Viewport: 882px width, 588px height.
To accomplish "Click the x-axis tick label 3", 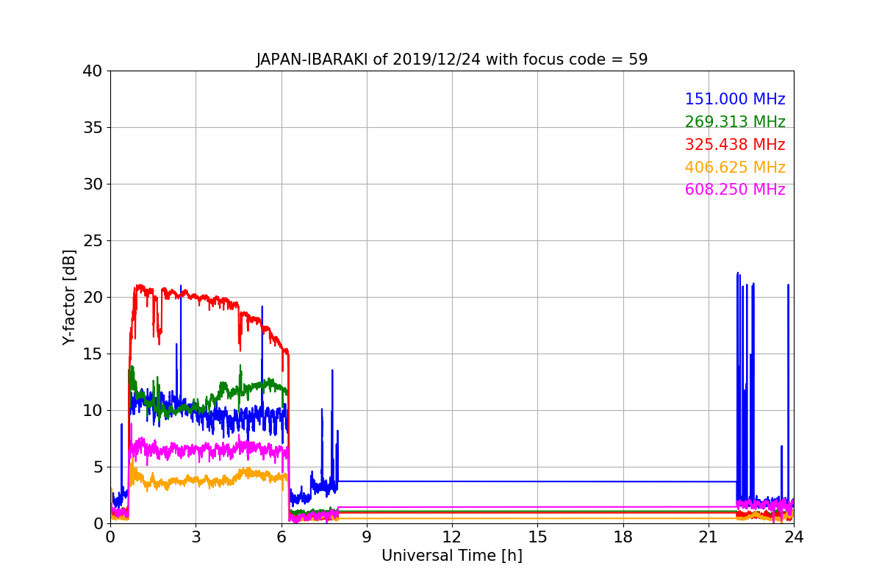I will 196,537.
